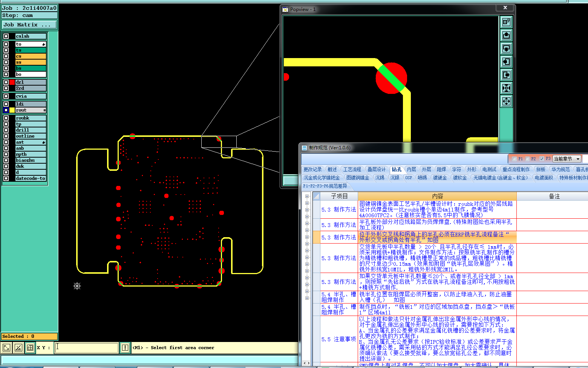Image resolution: width=588 pixels, height=368 pixels.
Task: Open the 钻孔 tab
Action: point(397,169)
